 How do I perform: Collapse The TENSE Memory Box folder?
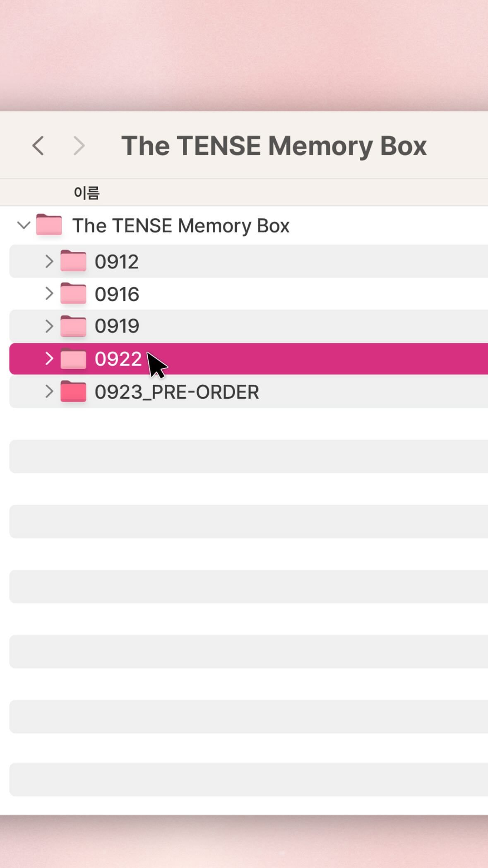pyautogui.click(x=24, y=226)
